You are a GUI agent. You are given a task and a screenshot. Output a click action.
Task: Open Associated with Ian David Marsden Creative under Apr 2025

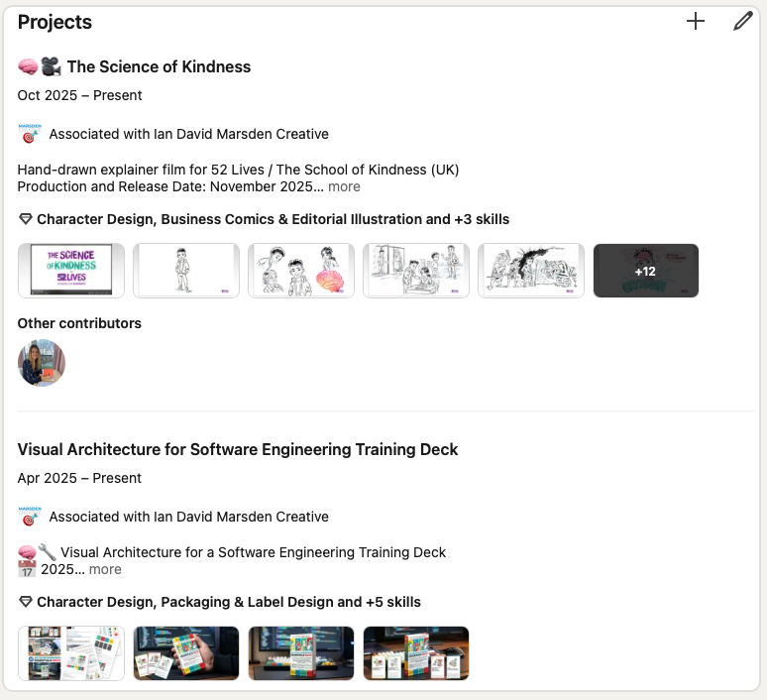(189, 517)
